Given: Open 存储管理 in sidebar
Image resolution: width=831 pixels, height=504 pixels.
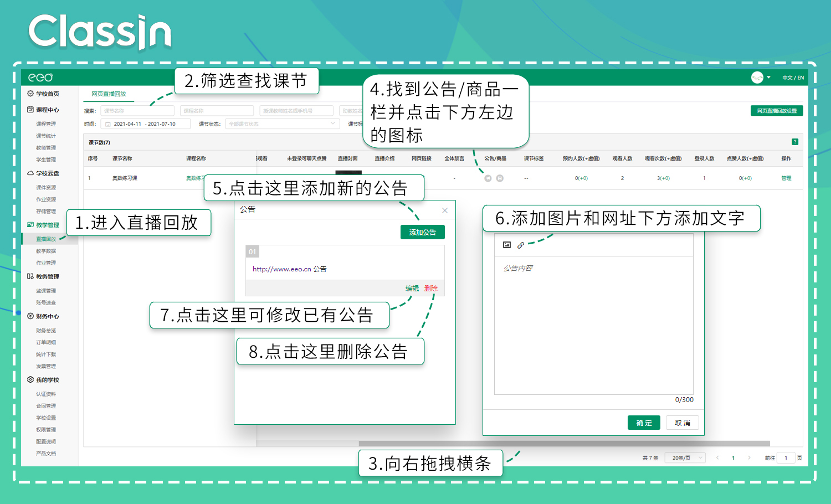Looking at the screenshot, I should [x=46, y=211].
